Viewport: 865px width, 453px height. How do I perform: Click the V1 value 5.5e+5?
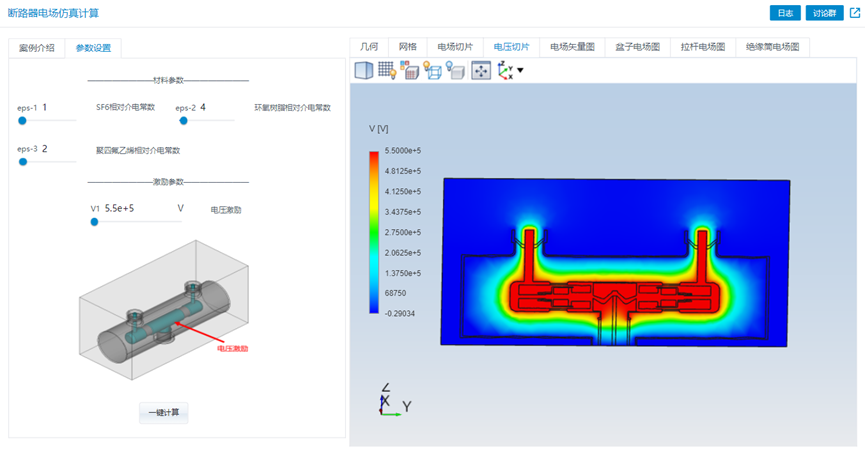point(120,209)
